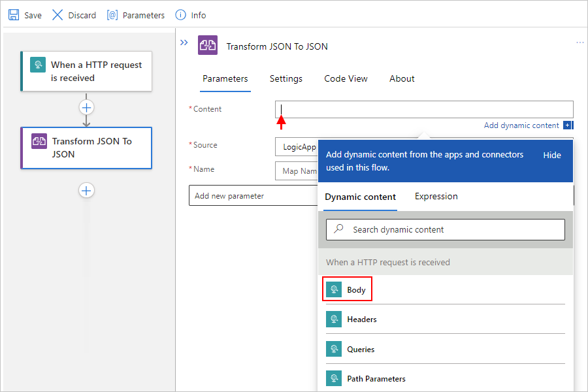Viewport: 588px width, 392px height.
Task: Open the Code View tab
Action: (346, 78)
